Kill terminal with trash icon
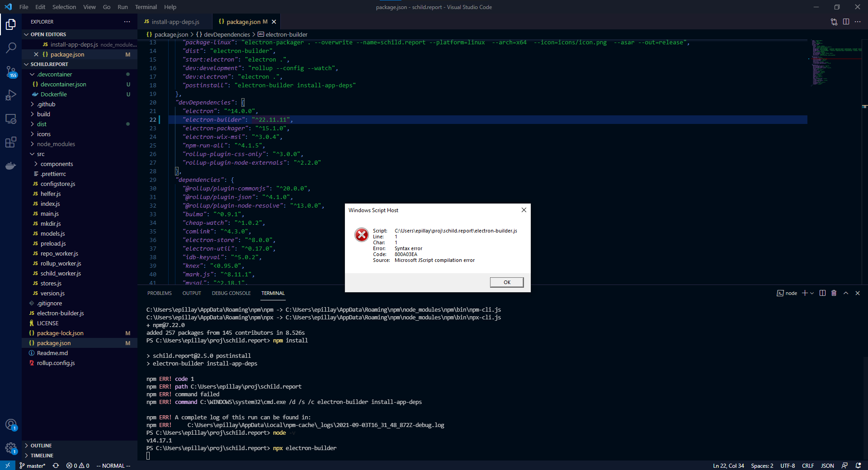Screen dimensions: 868x470 (x=834, y=293)
